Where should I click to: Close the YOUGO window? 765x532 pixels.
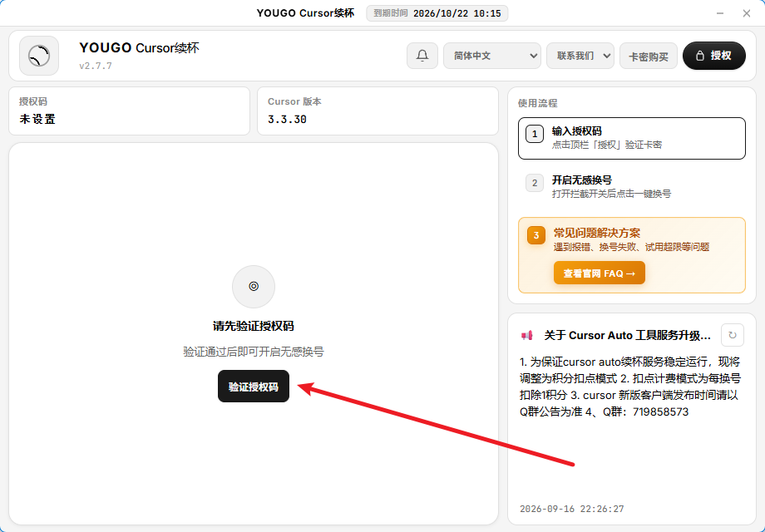click(747, 13)
